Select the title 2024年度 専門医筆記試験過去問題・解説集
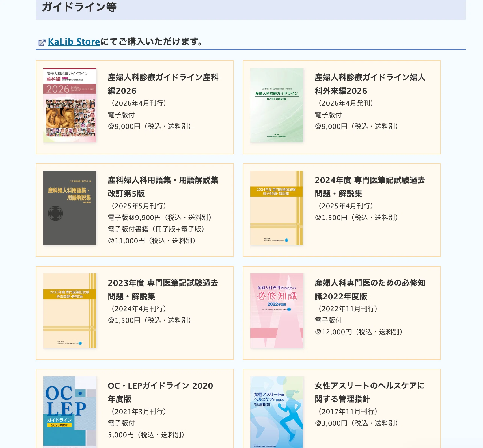Viewport: 483px width, 448px height. click(370, 187)
